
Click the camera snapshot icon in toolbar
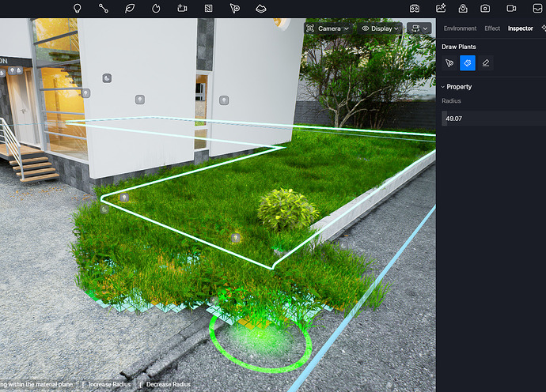[x=485, y=8]
